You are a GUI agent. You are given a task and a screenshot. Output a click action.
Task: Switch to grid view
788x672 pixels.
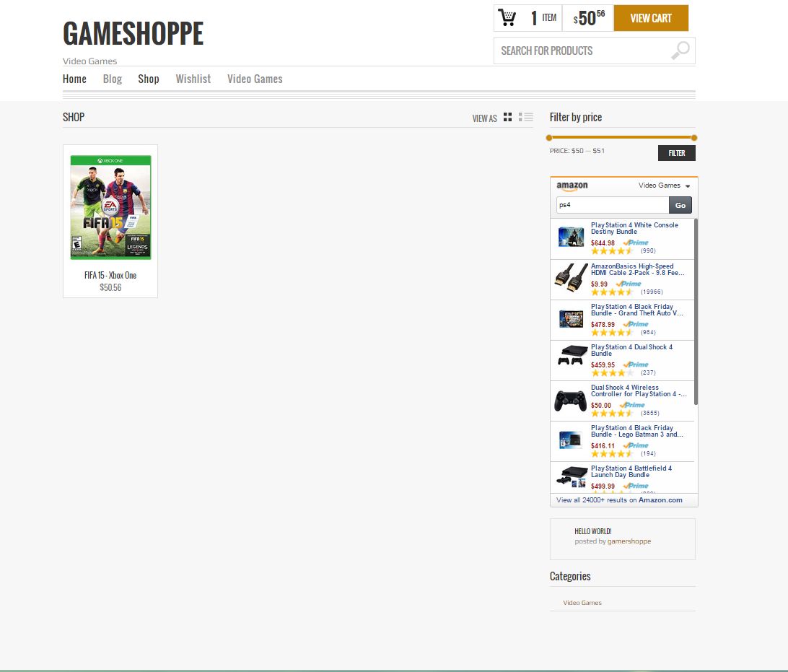point(507,117)
